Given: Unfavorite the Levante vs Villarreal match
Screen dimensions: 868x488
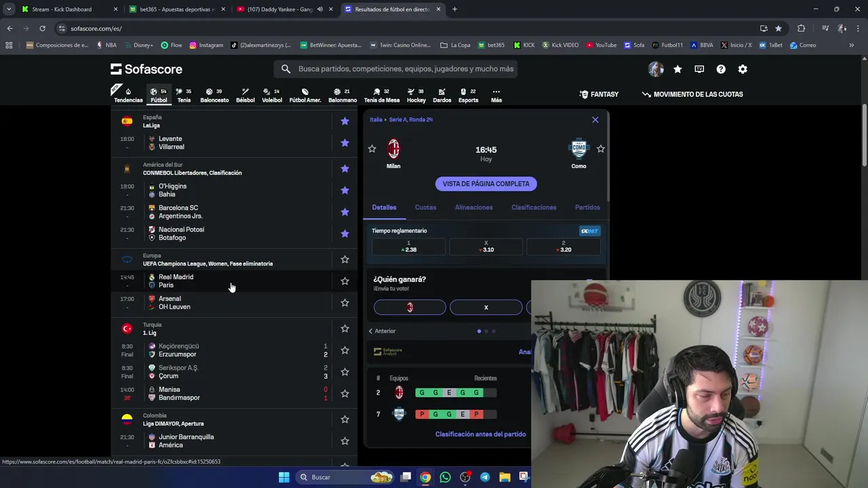Looking at the screenshot, I should click(x=344, y=143).
